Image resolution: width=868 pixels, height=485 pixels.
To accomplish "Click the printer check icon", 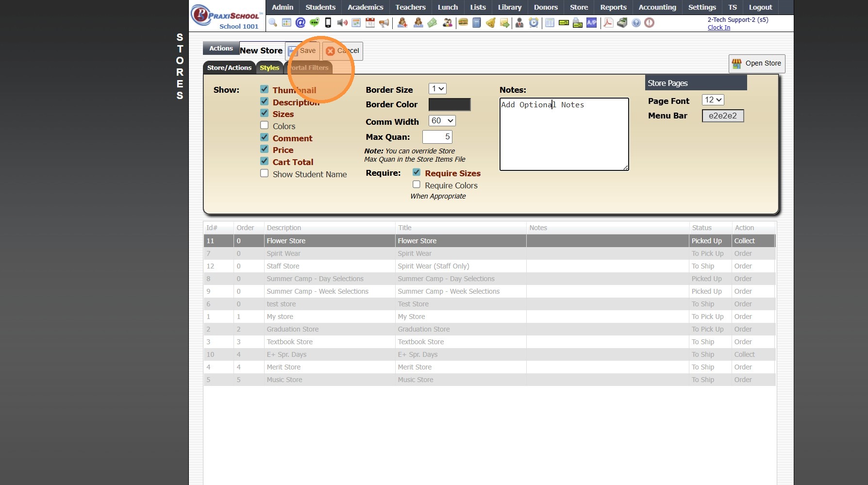I will click(578, 22).
